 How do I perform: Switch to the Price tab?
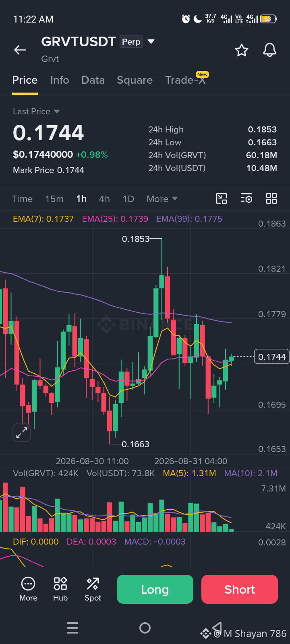pos(25,80)
